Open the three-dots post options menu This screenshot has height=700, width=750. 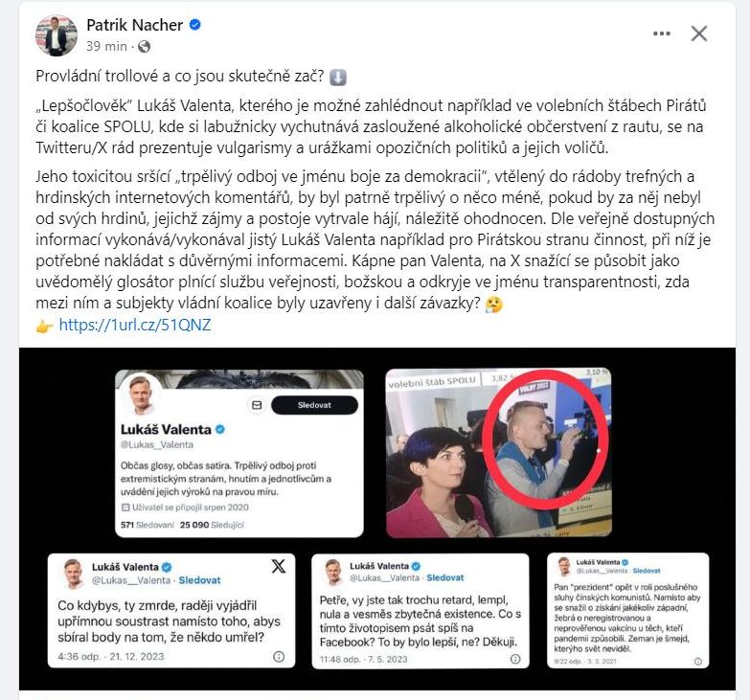click(x=662, y=34)
